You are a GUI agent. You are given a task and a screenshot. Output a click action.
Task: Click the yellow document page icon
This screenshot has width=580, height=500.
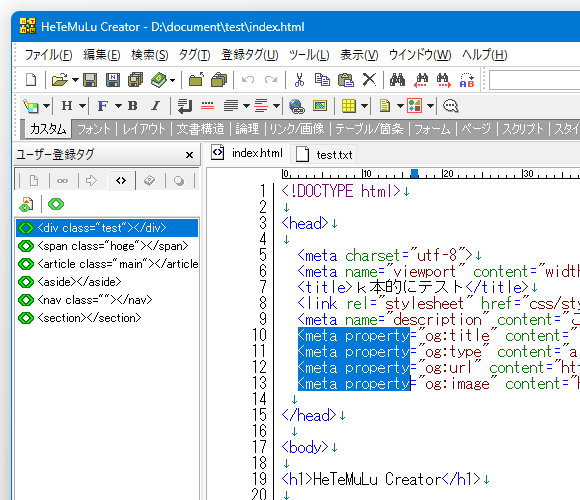point(385,106)
